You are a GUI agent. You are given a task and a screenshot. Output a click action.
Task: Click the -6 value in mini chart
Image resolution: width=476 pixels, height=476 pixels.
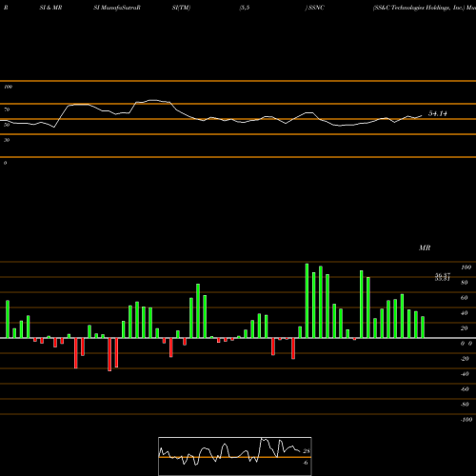(x=306, y=463)
